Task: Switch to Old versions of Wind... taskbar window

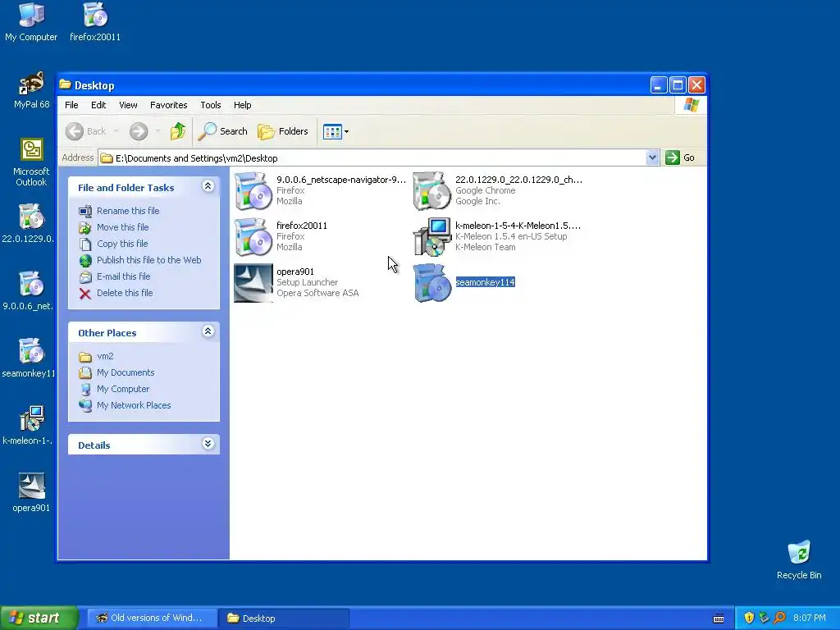Action: click(x=152, y=619)
